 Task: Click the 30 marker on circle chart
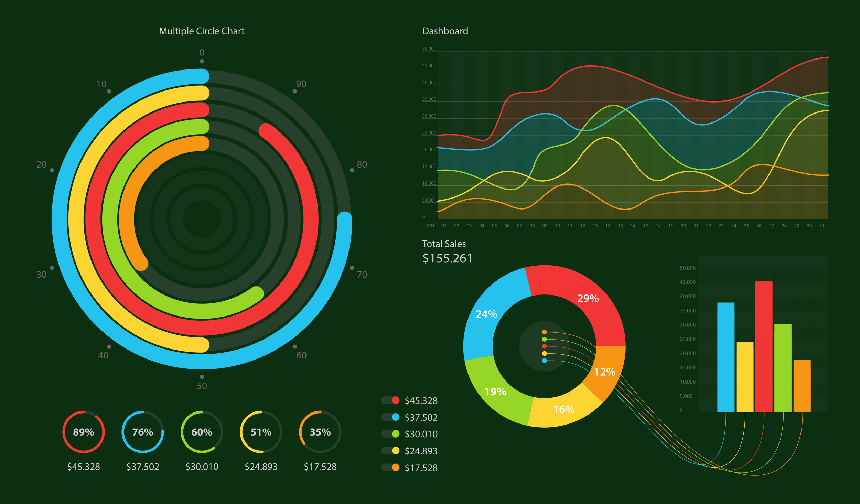click(42, 275)
